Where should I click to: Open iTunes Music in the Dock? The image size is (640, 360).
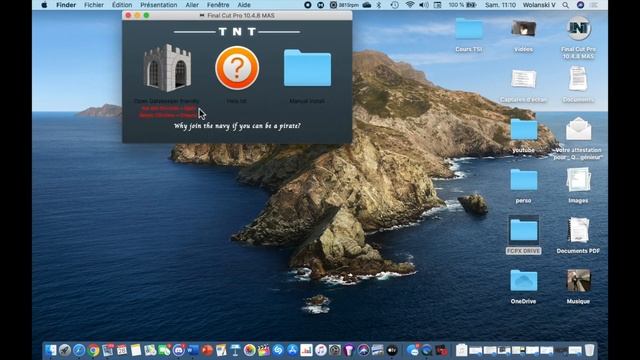(x=321, y=350)
